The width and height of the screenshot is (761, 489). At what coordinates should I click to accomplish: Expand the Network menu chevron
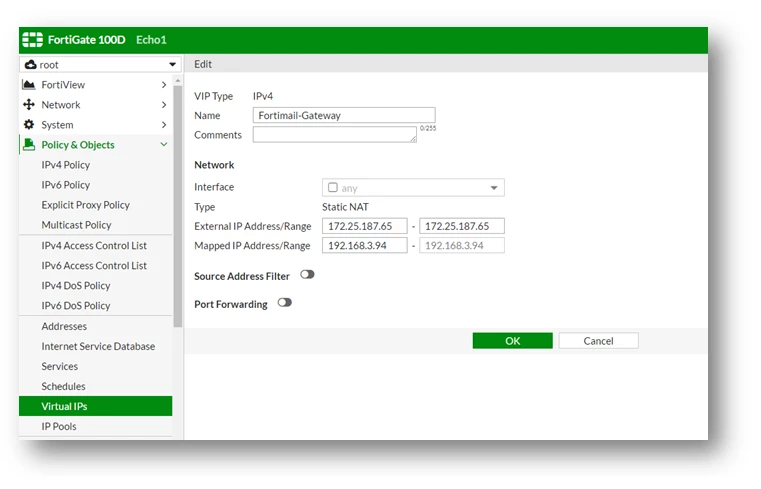tap(164, 105)
